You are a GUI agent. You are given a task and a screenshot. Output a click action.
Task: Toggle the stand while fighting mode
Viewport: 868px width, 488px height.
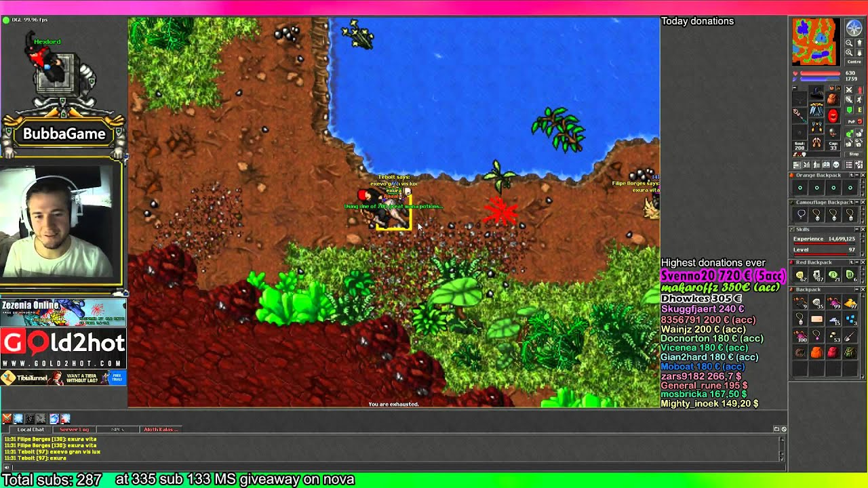[859, 90]
